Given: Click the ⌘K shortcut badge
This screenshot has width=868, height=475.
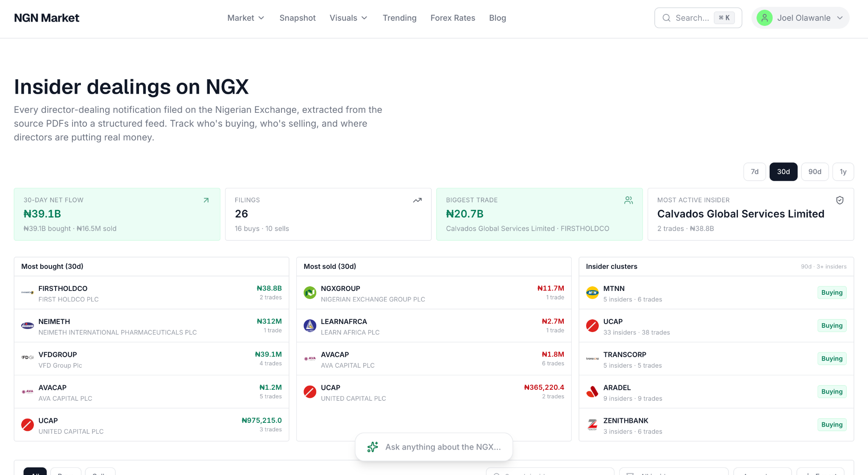Looking at the screenshot, I should click(724, 18).
